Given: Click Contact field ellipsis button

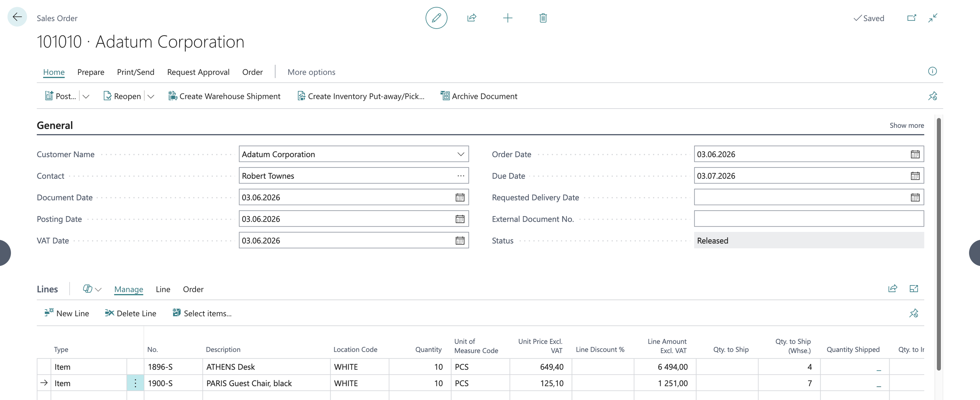Looking at the screenshot, I should click(461, 176).
